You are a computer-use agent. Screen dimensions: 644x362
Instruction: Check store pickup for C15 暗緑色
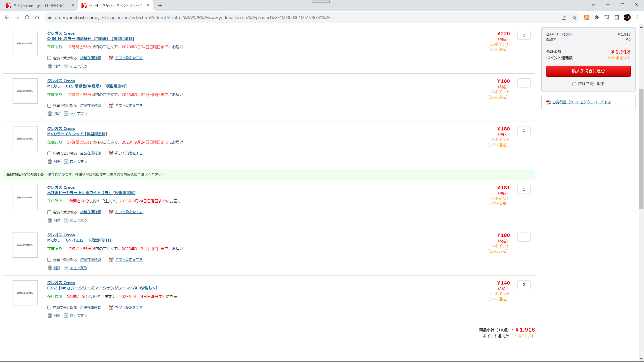[49, 106]
